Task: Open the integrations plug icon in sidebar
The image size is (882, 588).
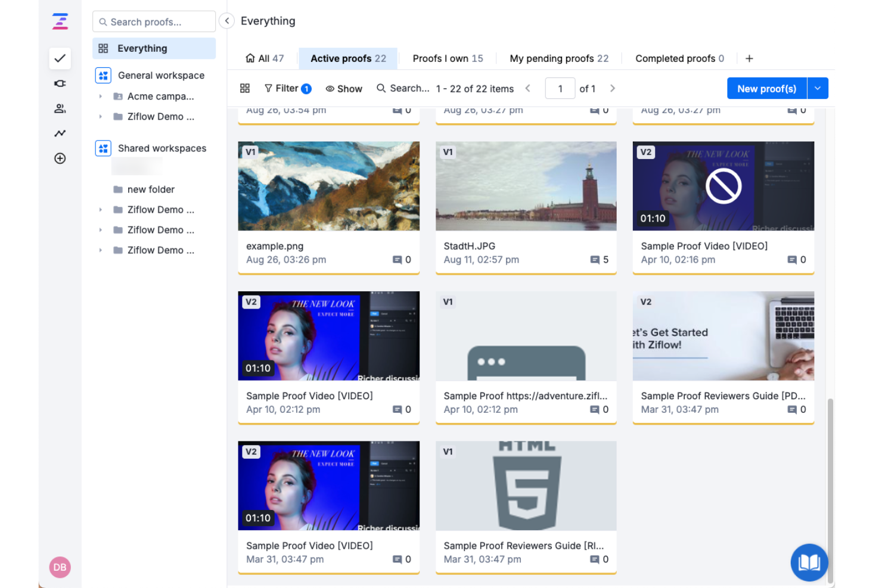Action: click(60, 83)
